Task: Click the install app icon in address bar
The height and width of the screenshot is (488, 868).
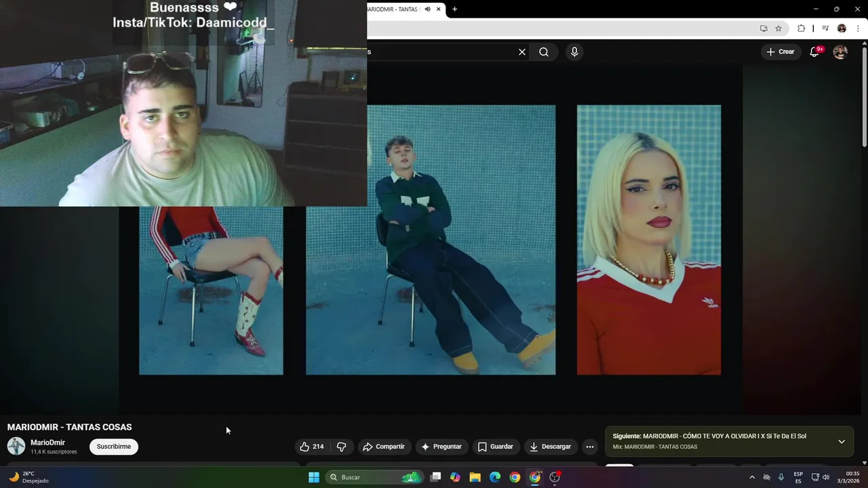Action: (764, 28)
